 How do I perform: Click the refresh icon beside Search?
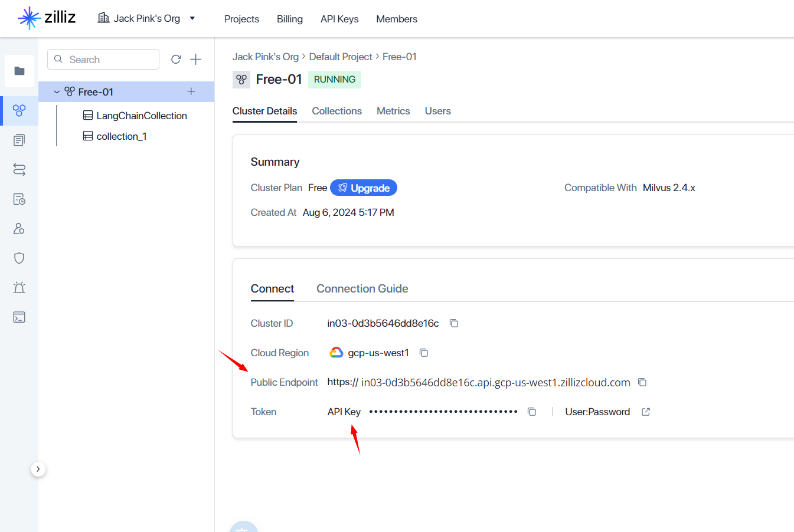click(176, 60)
